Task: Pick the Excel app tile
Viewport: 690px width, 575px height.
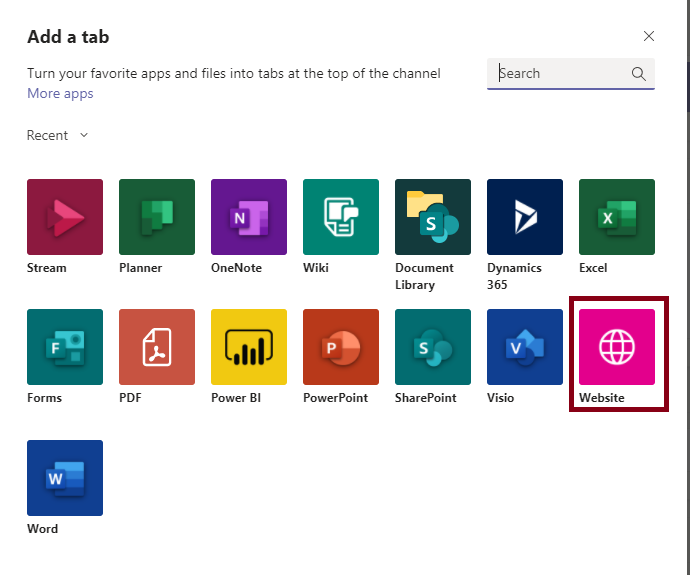Action: (617, 217)
